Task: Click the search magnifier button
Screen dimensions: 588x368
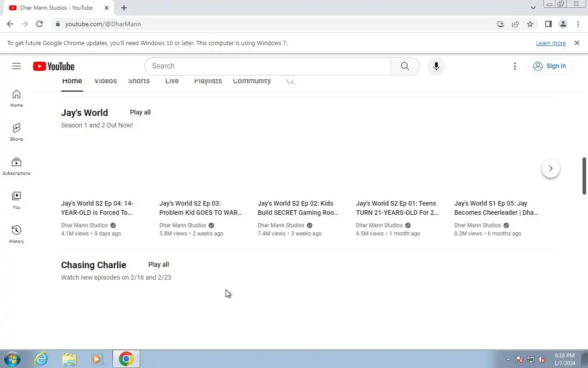Action: coord(405,66)
